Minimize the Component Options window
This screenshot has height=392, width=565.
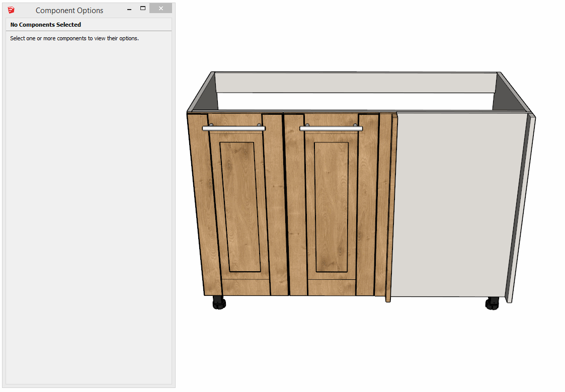pyautogui.click(x=130, y=9)
